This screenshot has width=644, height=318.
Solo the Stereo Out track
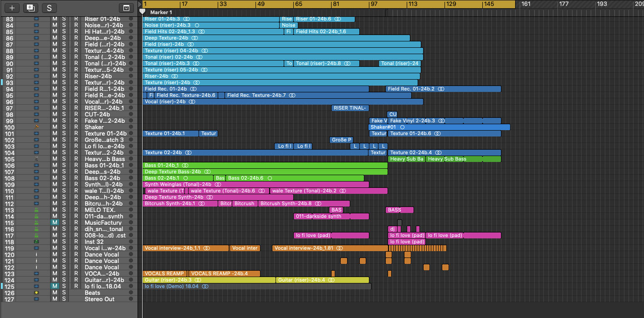(x=64, y=299)
